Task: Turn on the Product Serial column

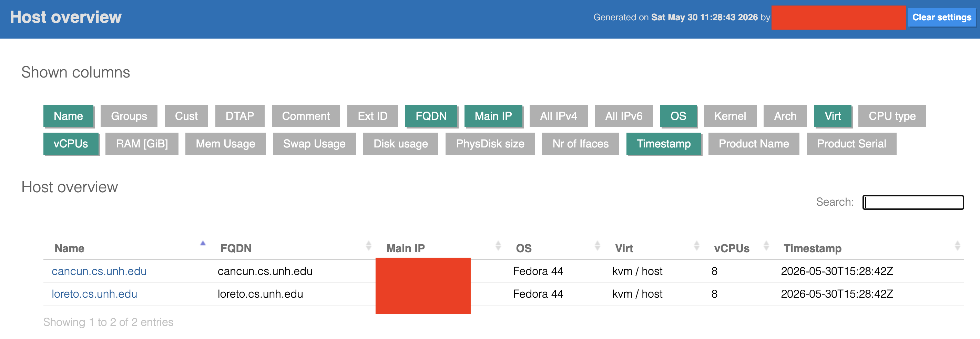Action: tap(851, 144)
